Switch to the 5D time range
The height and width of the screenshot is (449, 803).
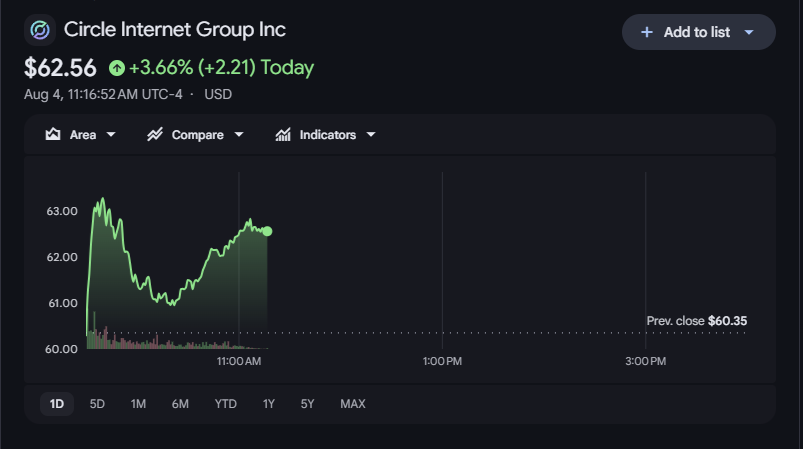click(x=97, y=404)
